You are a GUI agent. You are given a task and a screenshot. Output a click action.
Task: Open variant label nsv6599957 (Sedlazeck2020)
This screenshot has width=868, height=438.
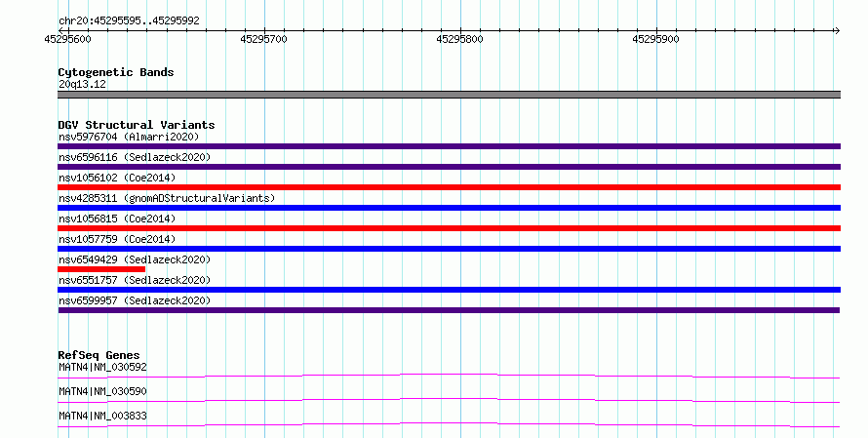click(x=135, y=300)
